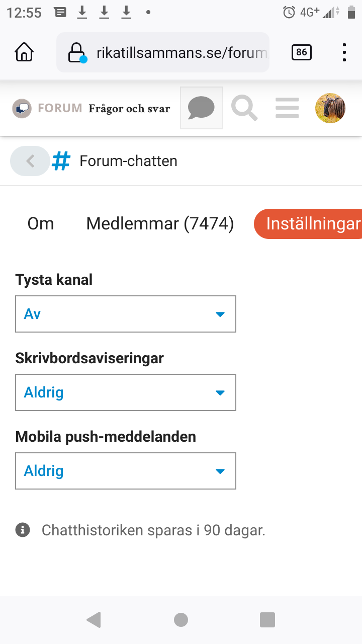Open the forum chat speech bubble icon
The width and height of the screenshot is (362, 644).
(x=201, y=108)
